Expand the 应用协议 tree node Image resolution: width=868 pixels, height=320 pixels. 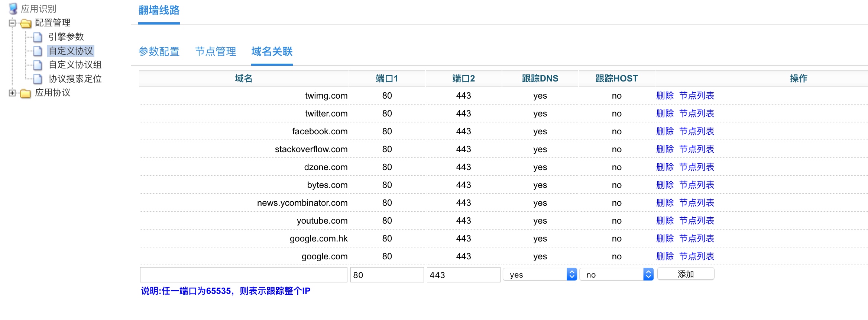pos(12,93)
